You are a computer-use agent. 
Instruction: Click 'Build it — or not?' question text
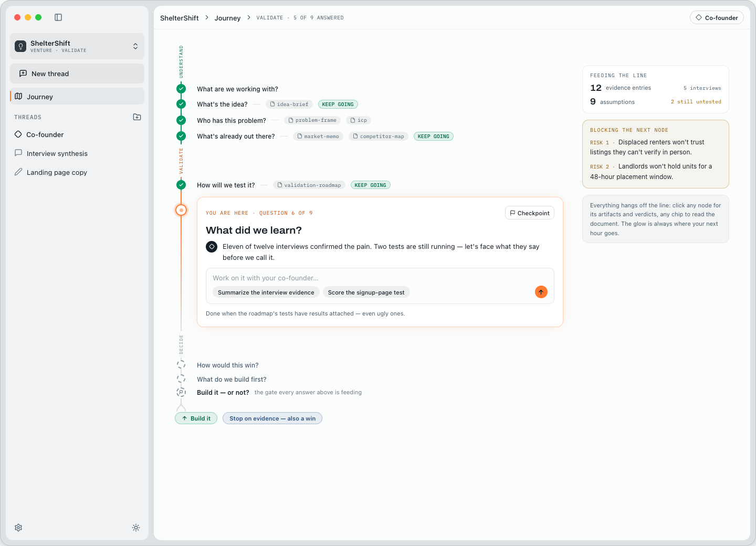point(223,392)
